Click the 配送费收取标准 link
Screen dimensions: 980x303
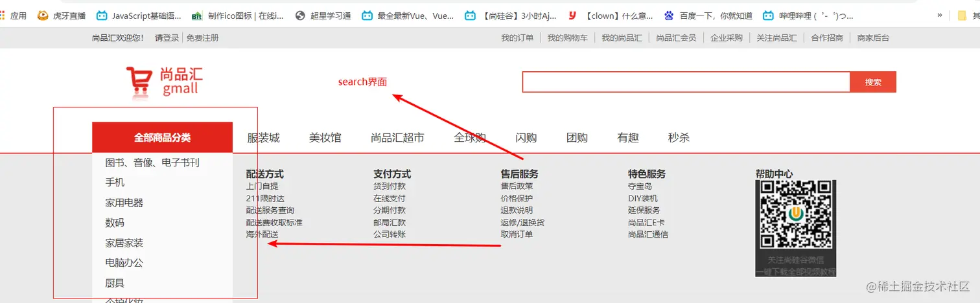(274, 223)
